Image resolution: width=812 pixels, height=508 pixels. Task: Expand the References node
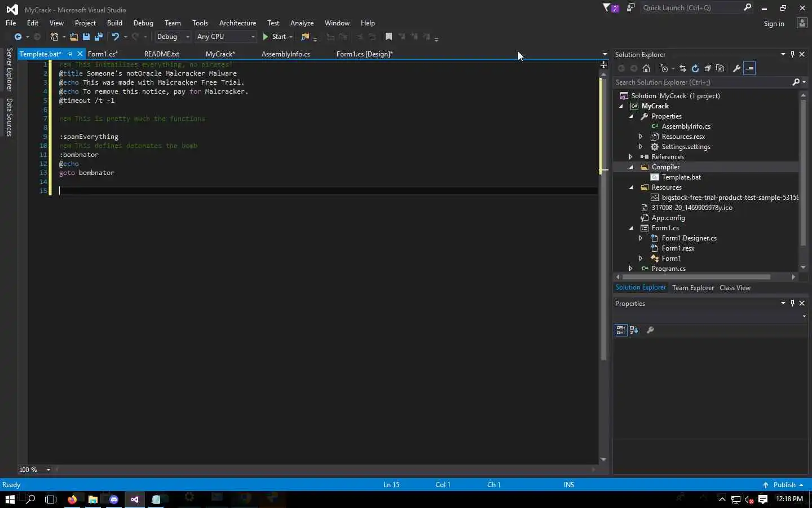click(631, 157)
